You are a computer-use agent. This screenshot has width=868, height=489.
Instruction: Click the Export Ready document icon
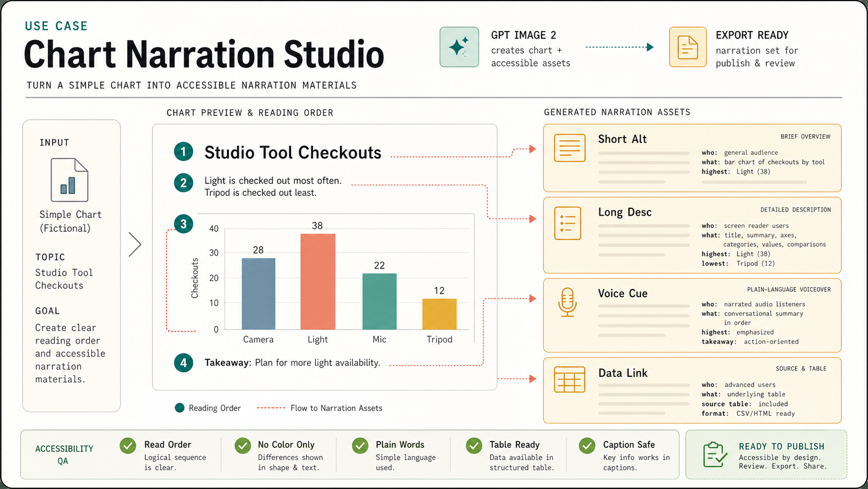tap(687, 47)
